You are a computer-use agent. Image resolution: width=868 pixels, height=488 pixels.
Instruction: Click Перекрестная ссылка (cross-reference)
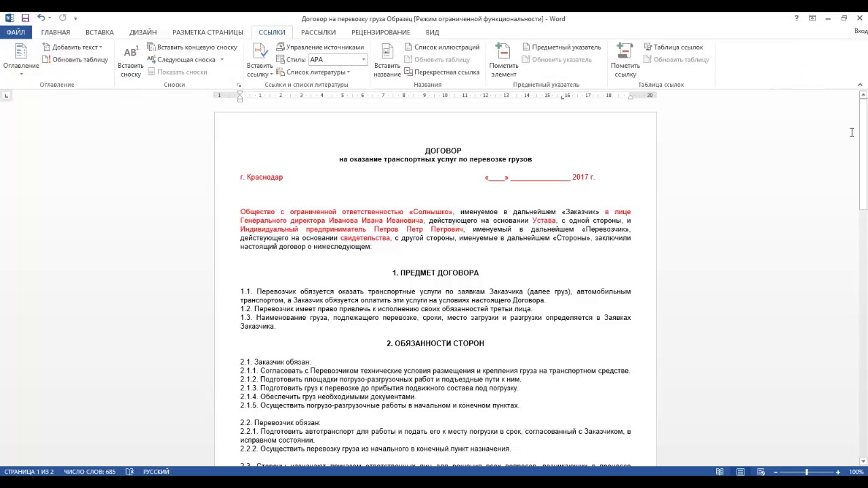pyautogui.click(x=442, y=72)
